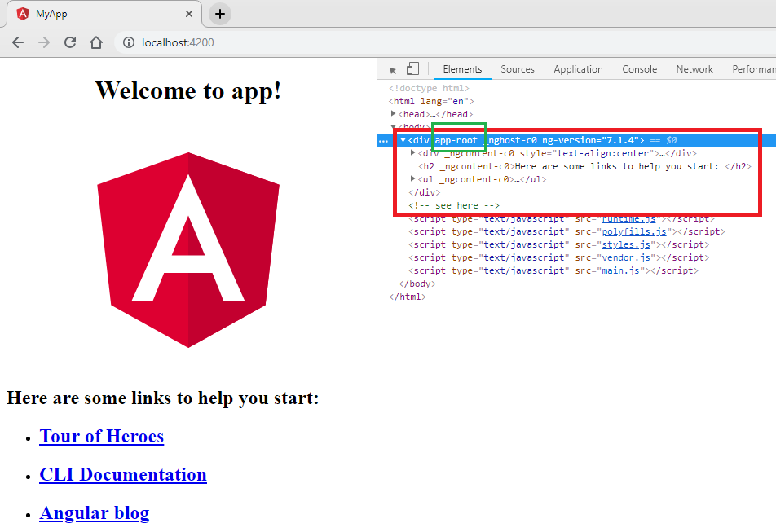Open the Console tab
This screenshot has width=776, height=532.
click(639, 69)
